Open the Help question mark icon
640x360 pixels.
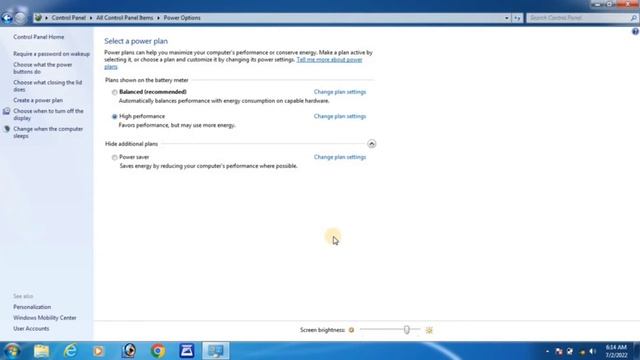635,31
